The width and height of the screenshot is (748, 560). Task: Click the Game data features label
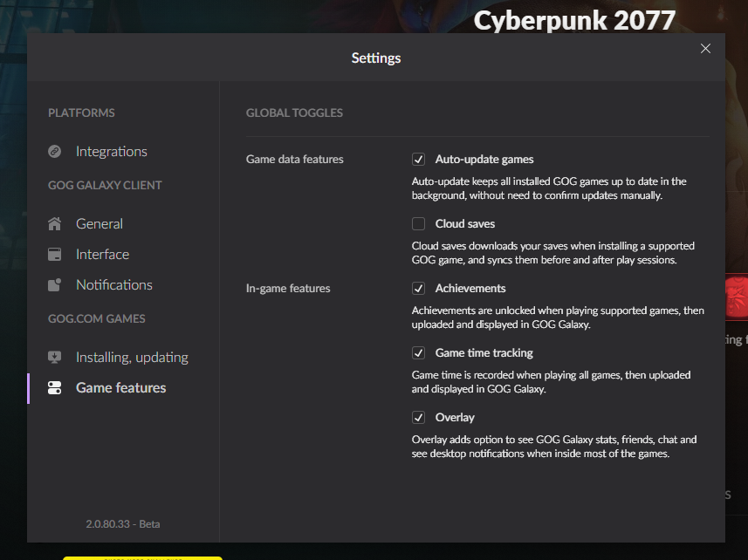pyautogui.click(x=295, y=159)
